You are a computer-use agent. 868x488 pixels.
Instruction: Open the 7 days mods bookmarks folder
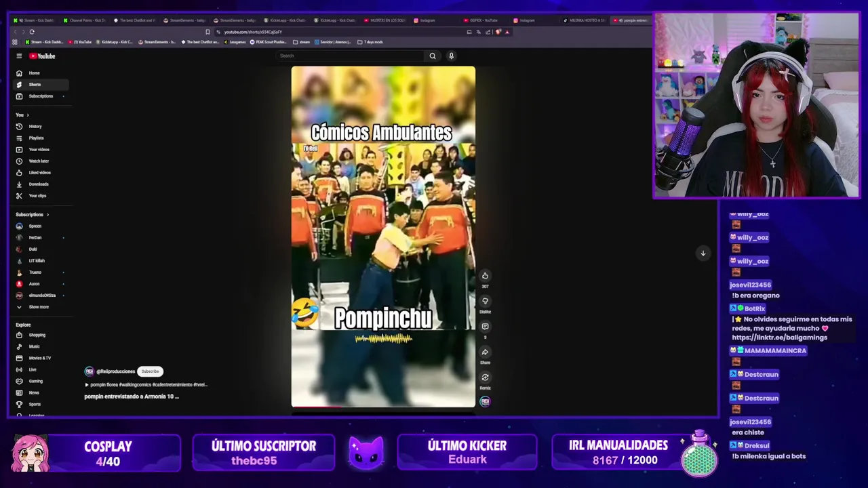pos(370,42)
